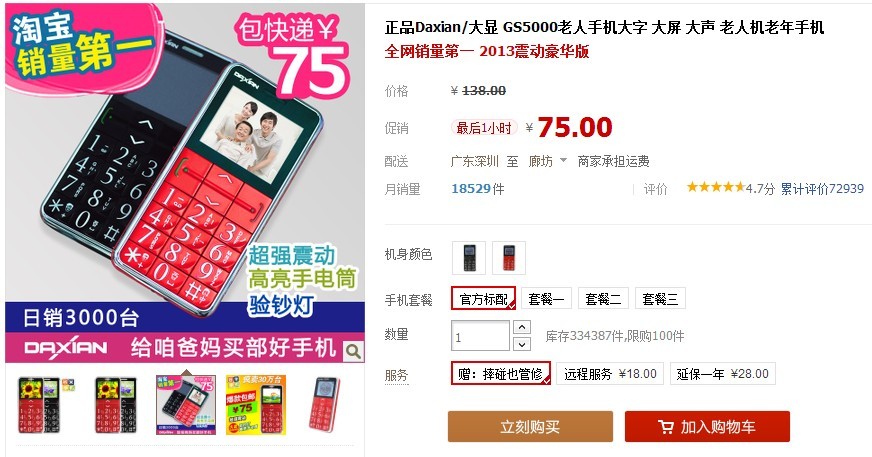Decrease quantity with the down arrow
This screenshot has width=872, height=457.
click(521, 344)
